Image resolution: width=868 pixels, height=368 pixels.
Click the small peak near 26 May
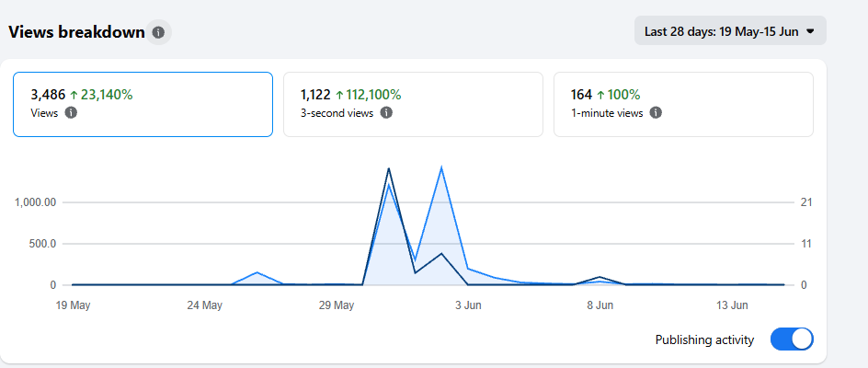(x=257, y=272)
